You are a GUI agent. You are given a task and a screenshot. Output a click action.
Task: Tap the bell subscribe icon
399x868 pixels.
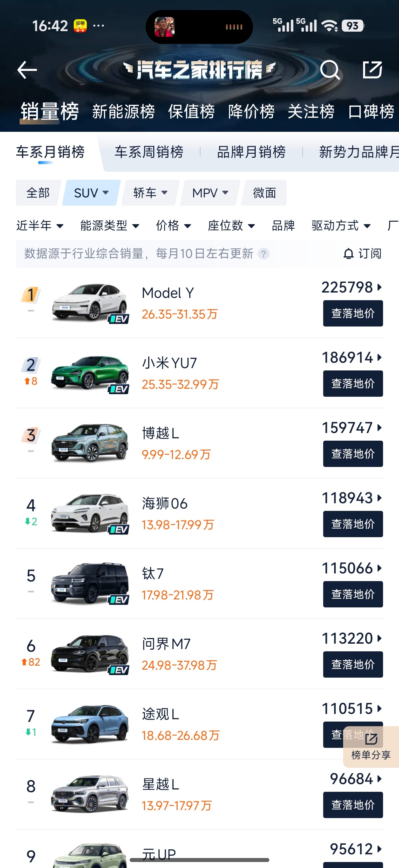pyautogui.click(x=348, y=254)
